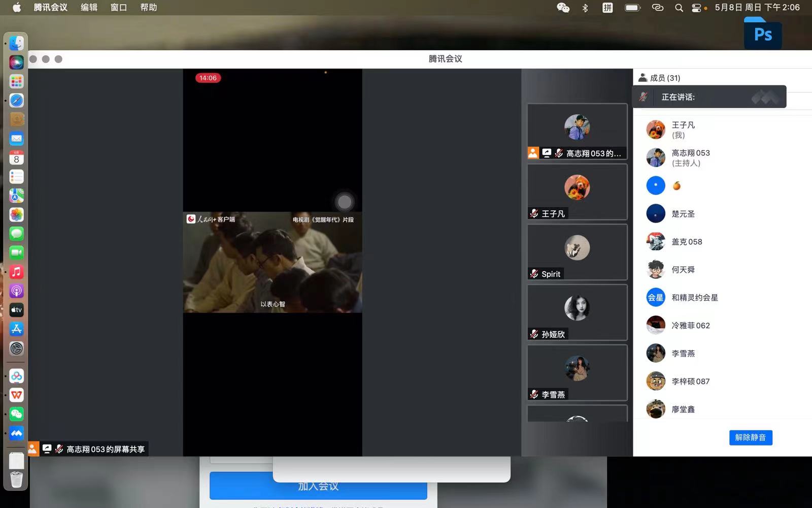Open Reminders app in Dock
Image resolution: width=812 pixels, height=508 pixels.
point(16,176)
